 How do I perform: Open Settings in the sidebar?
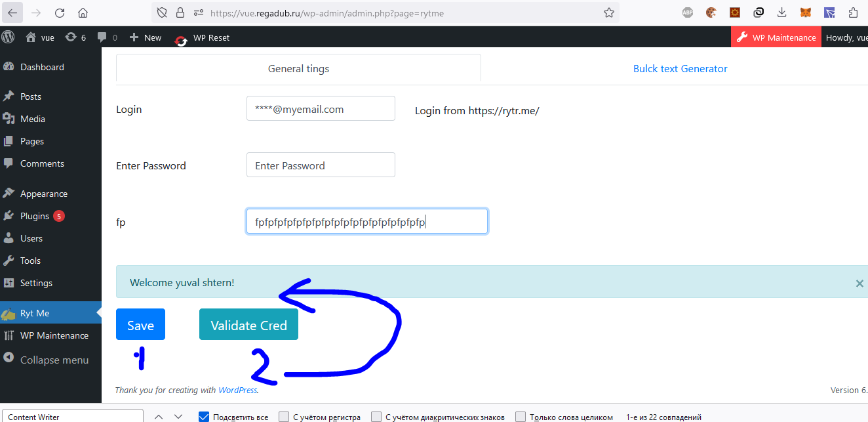36,283
